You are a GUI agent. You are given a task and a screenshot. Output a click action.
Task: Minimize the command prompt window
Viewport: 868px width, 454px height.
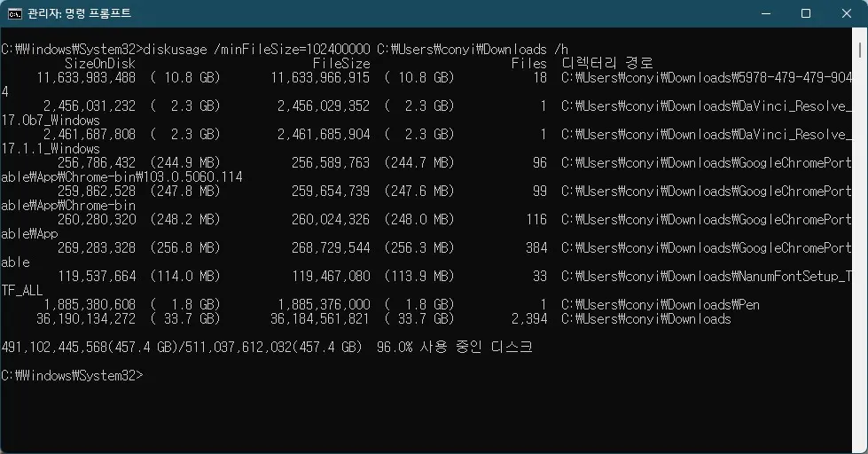pyautogui.click(x=766, y=14)
